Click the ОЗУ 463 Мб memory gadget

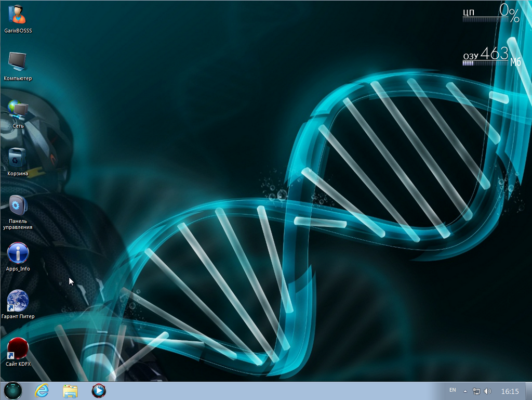tap(491, 56)
